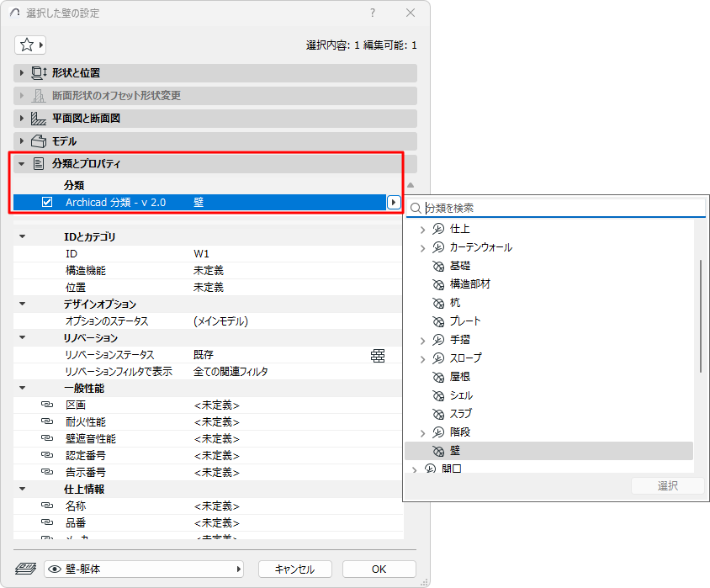Collapse the デザインオプション group
This screenshot has width=710, height=588.
[x=22, y=304]
